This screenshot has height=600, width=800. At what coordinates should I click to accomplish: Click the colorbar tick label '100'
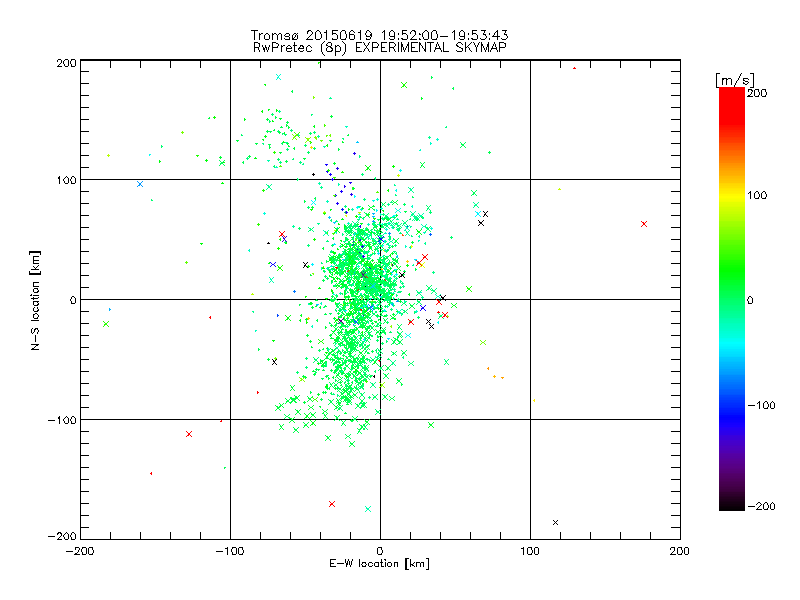pos(757,195)
